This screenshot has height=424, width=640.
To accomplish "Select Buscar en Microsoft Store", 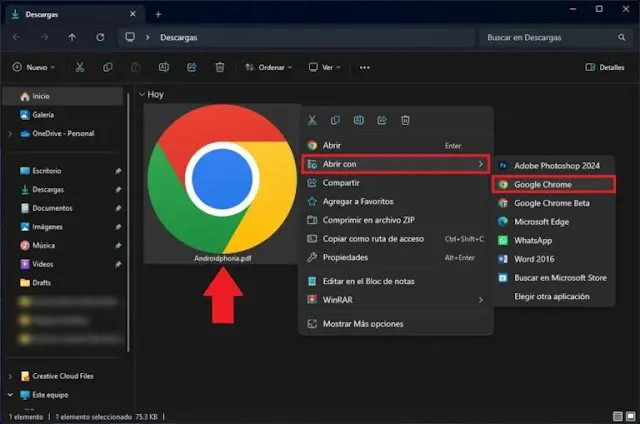I will [553, 278].
